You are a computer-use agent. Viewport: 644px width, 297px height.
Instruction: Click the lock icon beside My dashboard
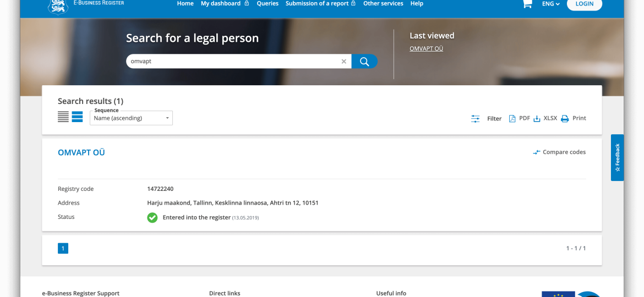pyautogui.click(x=247, y=3)
